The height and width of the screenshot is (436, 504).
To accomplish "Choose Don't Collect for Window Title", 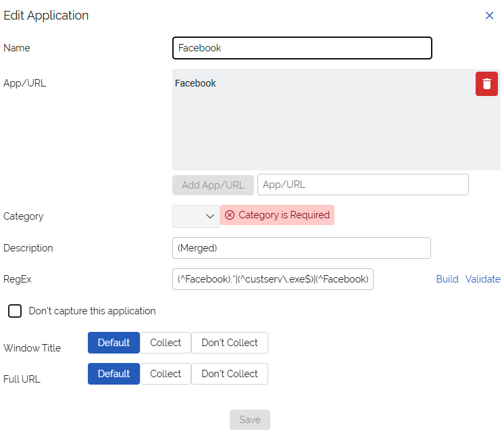I will (229, 343).
